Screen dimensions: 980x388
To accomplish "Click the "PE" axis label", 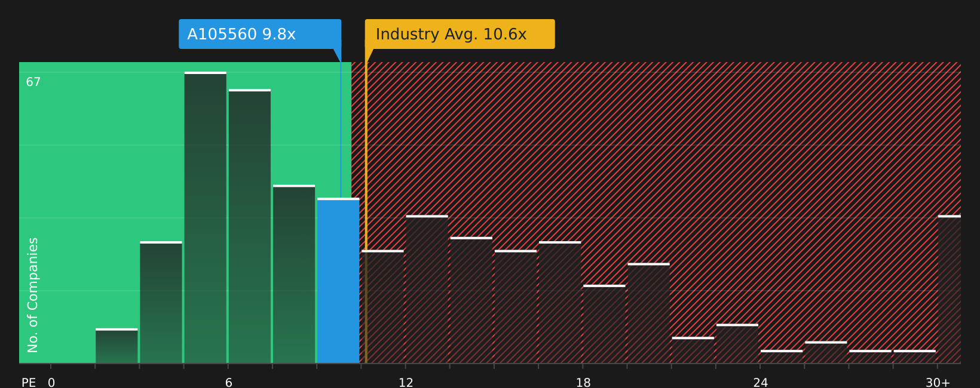I will pos(29,383).
